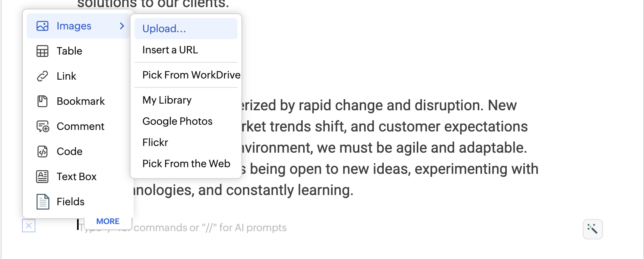Viewport: 644px width, 259px height.
Task: Choose Insert a URL option
Action: [170, 50]
